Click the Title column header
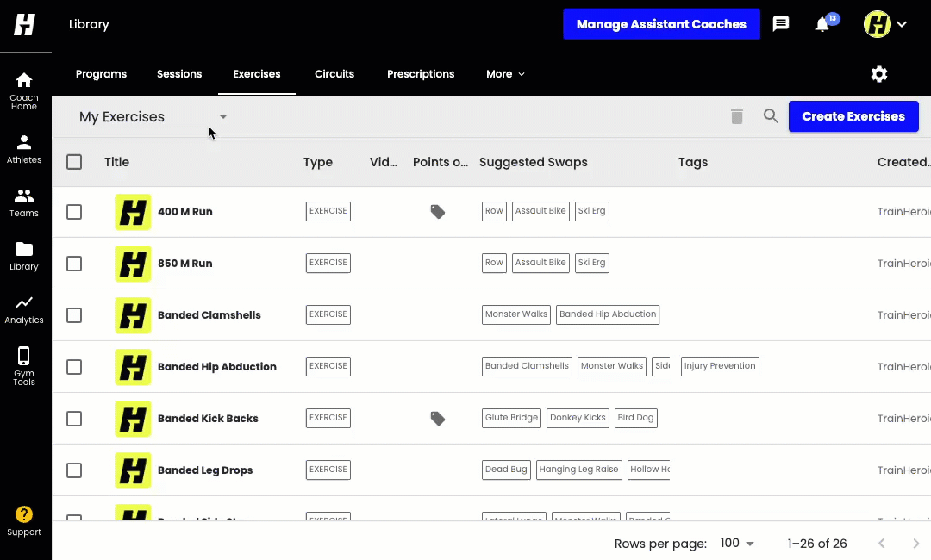The height and width of the screenshot is (560, 931). [x=117, y=162]
